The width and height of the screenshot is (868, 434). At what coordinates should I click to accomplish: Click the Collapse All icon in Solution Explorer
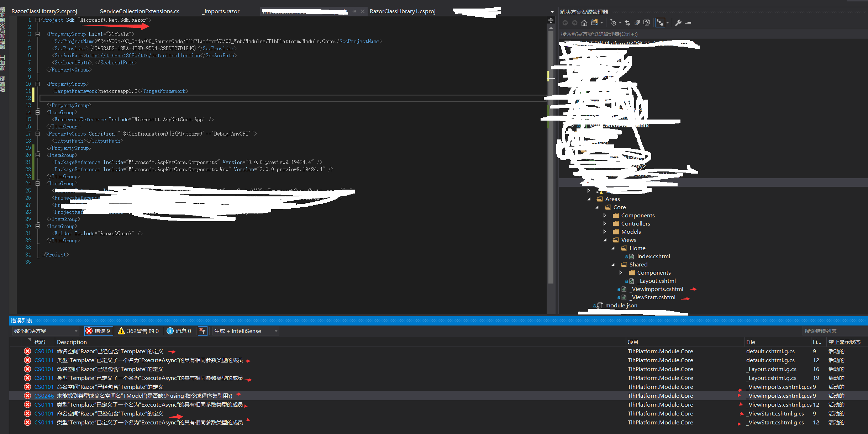(637, 23)
